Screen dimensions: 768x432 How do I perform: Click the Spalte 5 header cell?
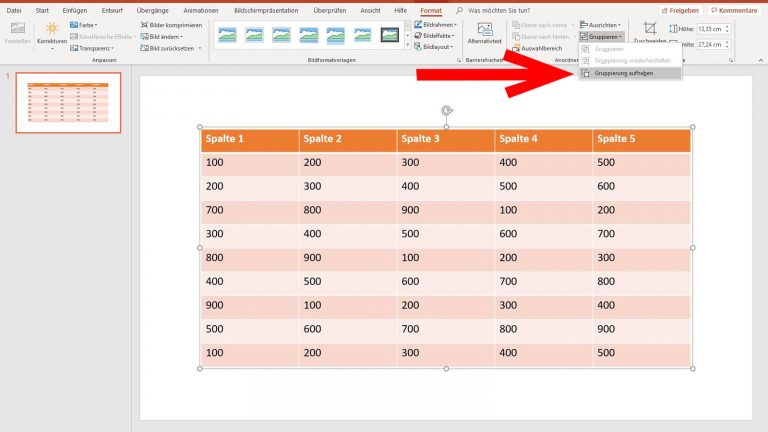click(x=642, y=139)
